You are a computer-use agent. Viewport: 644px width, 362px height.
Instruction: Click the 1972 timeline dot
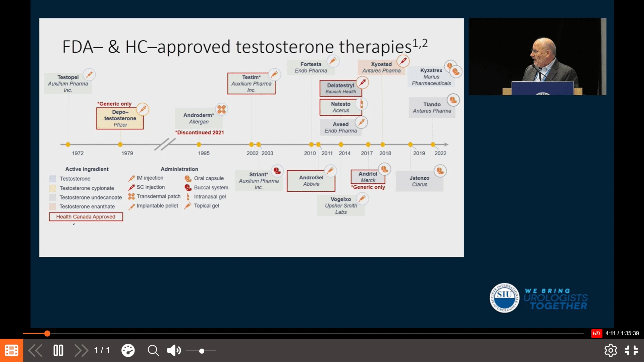[68, 144]
